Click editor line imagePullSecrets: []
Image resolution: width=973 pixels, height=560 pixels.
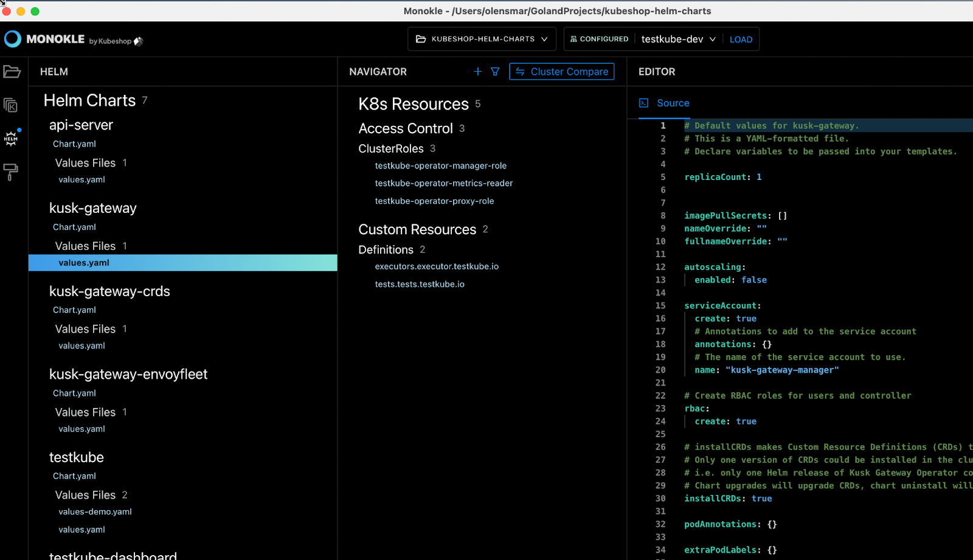[736, 216]
